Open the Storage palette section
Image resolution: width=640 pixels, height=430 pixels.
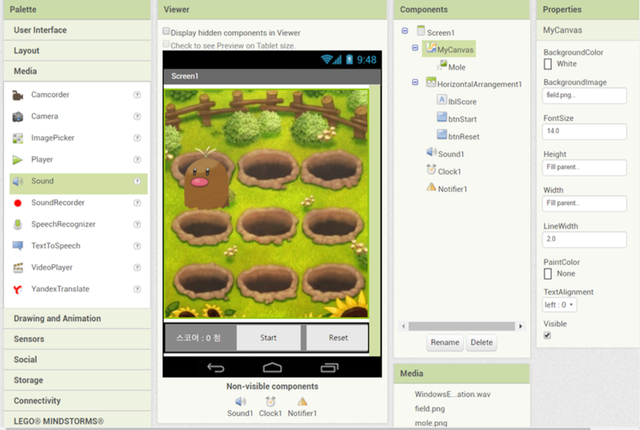click(x=77, y=380)
